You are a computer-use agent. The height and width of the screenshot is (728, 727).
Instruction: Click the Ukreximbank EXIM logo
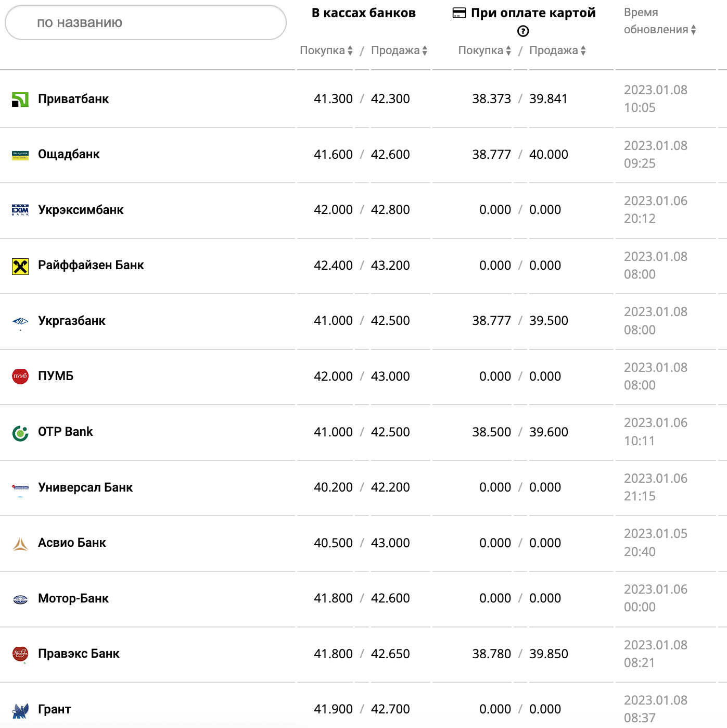[20, 210]
